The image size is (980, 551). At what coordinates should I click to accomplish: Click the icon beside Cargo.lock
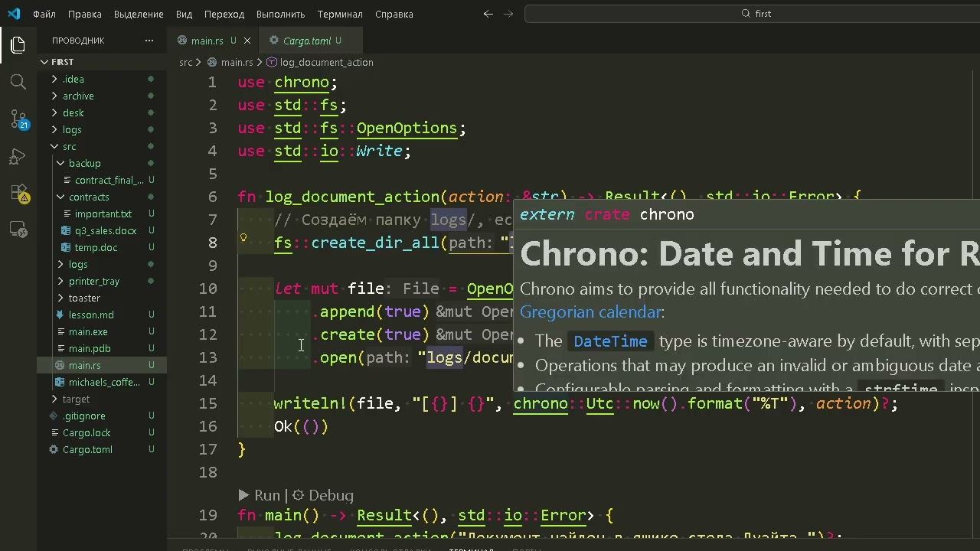[x=54, y=432]
